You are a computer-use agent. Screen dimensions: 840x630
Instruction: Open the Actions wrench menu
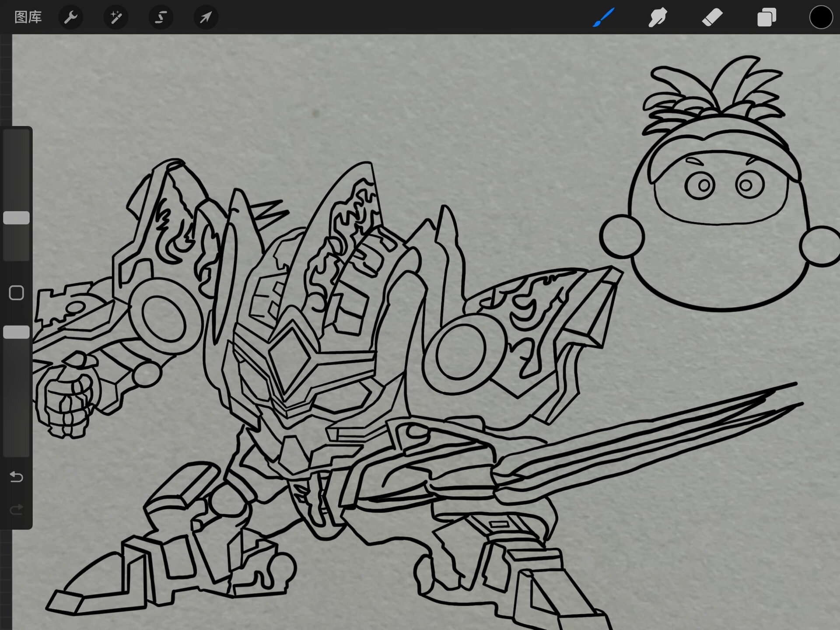click(70, 17)
